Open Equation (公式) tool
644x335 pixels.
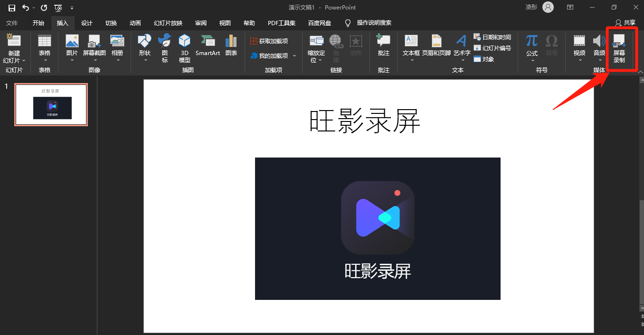point(532,49)
